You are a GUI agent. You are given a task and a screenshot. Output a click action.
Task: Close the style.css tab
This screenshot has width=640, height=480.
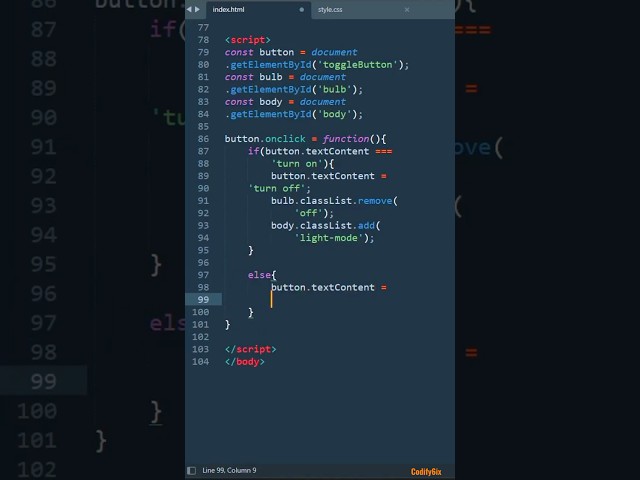407,9
